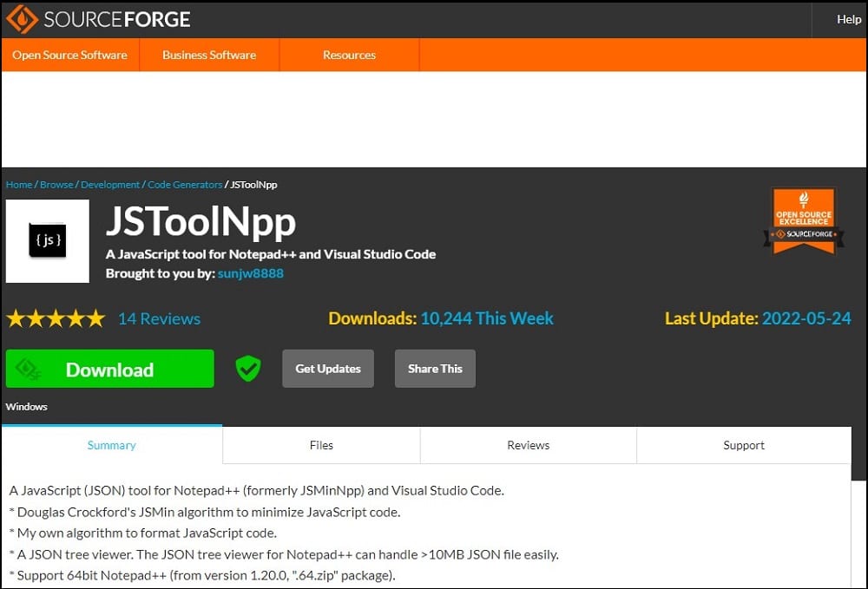Switch to the Files tab
The height and width of the screenshot is (589, 868).
[321, 445]
